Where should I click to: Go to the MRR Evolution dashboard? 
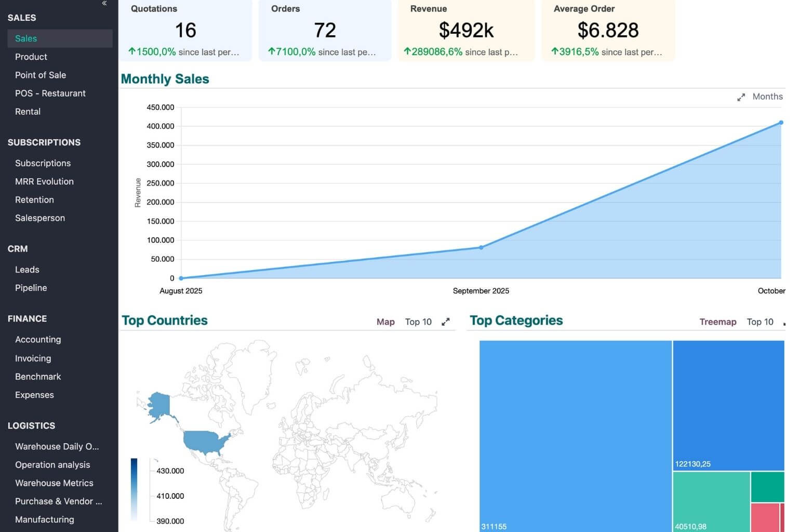point(44,181)
